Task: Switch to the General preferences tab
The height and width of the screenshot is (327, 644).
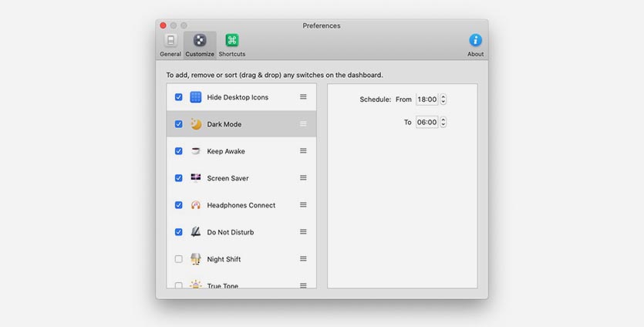Action: (170, 41)
